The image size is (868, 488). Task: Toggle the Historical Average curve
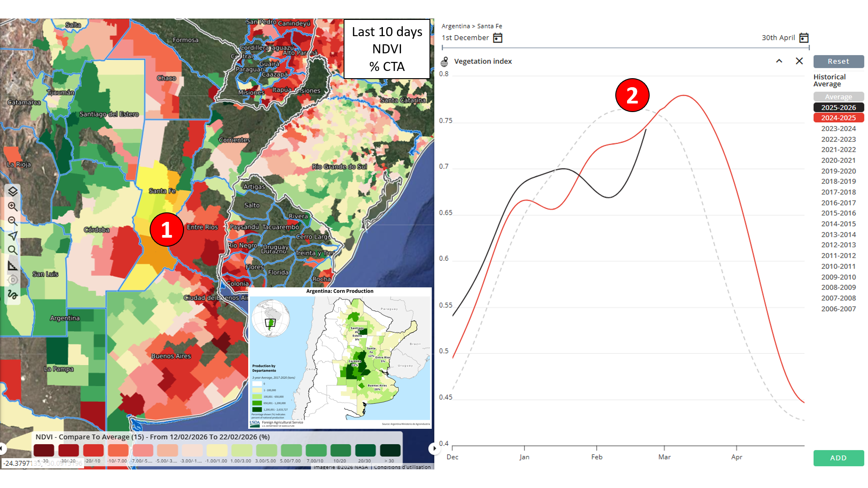838,97
